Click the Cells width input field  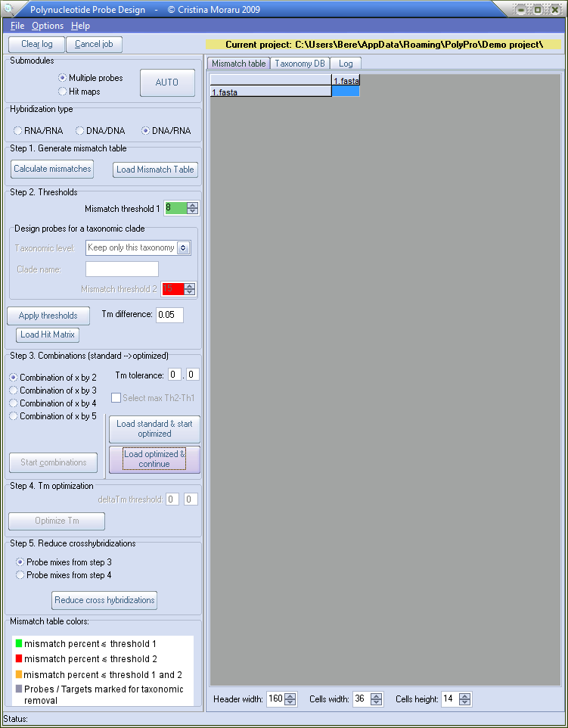coord(362,699)
